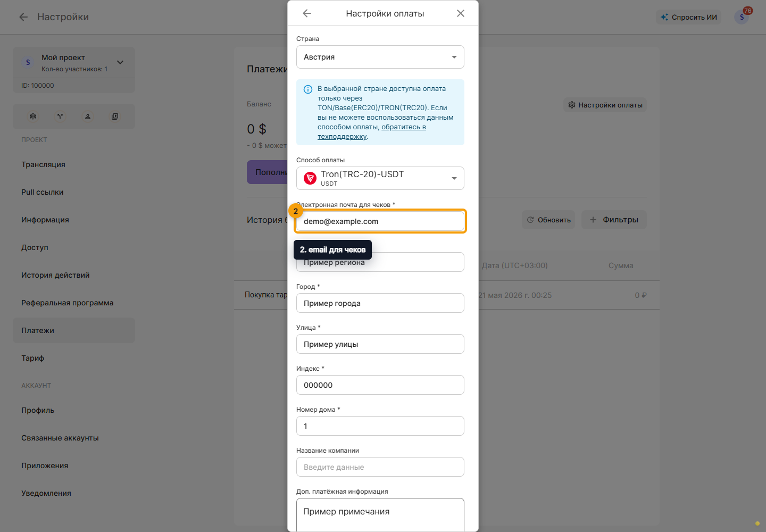Viewport: 766px width, 532px height.
Task: Click the info icon in the blue notice
Action: [307, 89]
